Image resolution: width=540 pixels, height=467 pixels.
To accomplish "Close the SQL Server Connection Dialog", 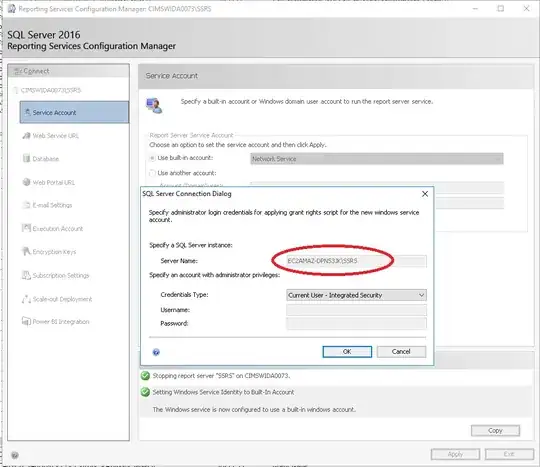I will 425,194.
